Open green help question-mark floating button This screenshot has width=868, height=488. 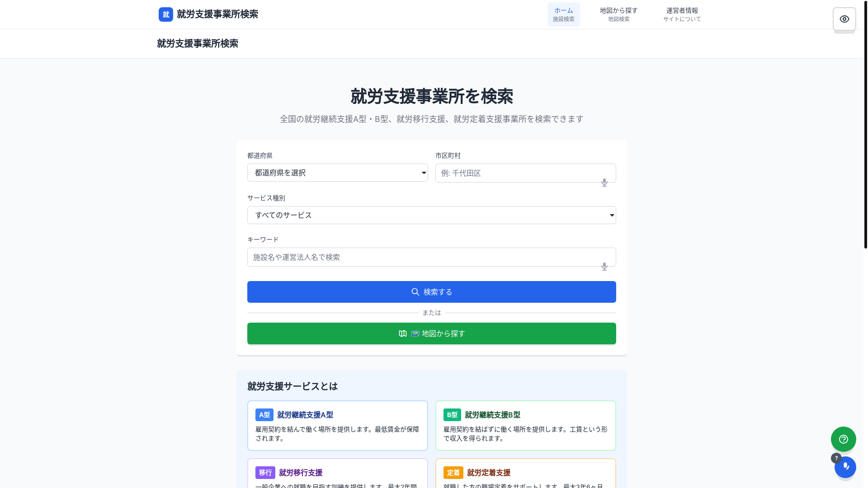tap(844, 439)
